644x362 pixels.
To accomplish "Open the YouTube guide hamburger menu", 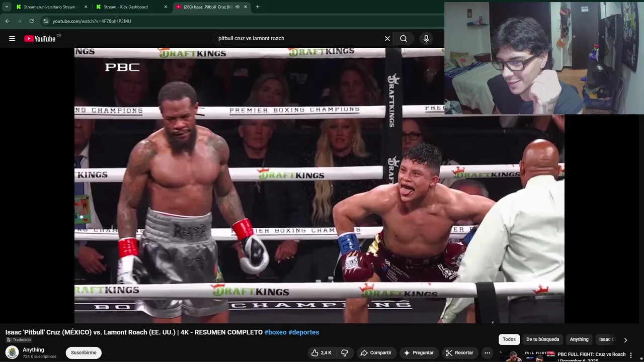I will coord(12,39).
